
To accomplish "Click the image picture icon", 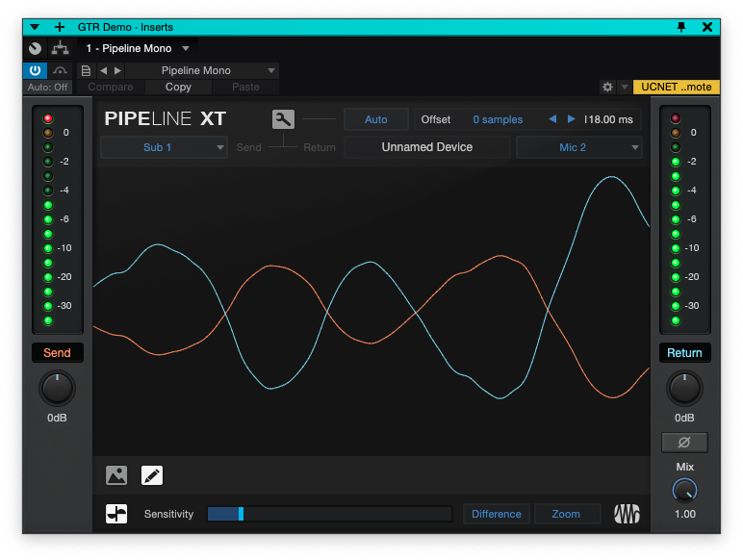I will pos(116,475).
